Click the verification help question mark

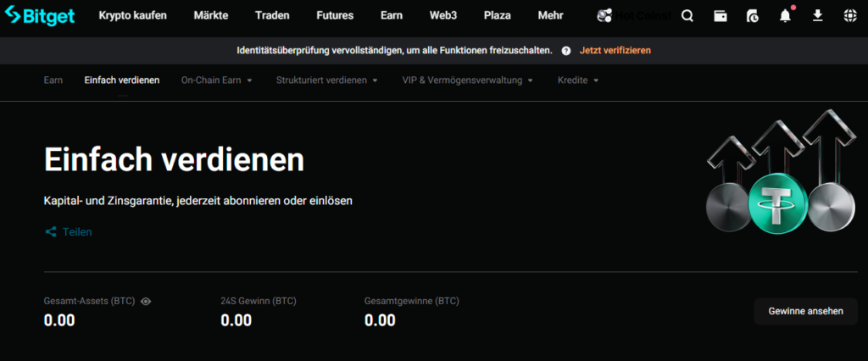pyautogui.click(x=566, y=51)
